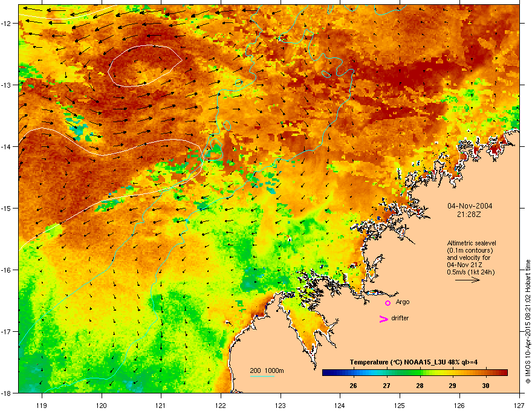The image size is (532, 411).
Task: Select the 'Argo' legend label
Action: point(403,302)
